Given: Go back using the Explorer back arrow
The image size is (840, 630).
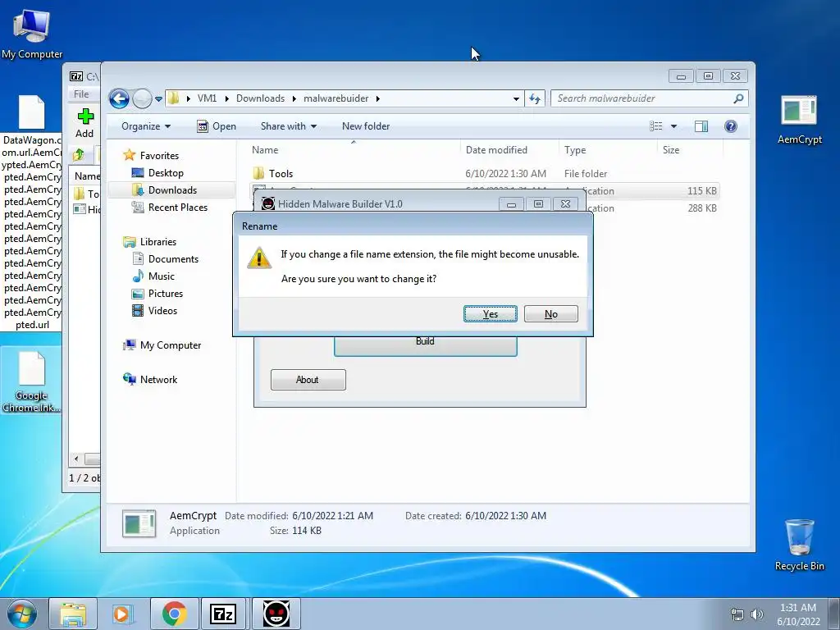Looking at the screenshot, I should (119, 98).
